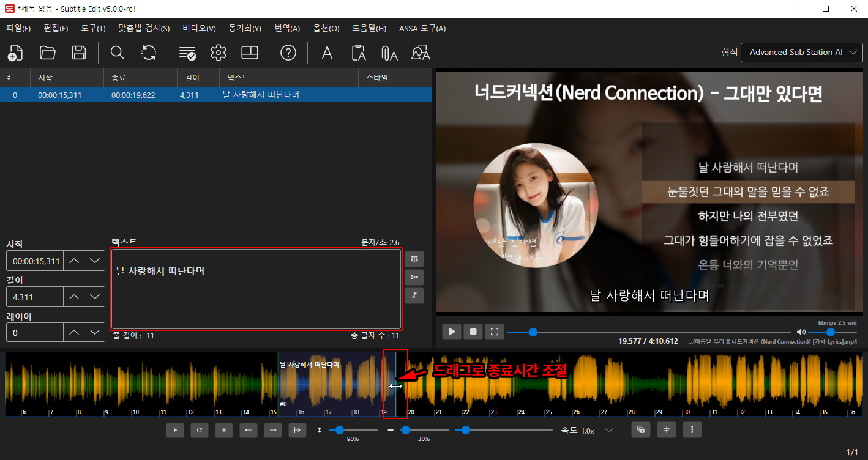
Task: Toggle center waveform on video position
Action: [667, 430]
